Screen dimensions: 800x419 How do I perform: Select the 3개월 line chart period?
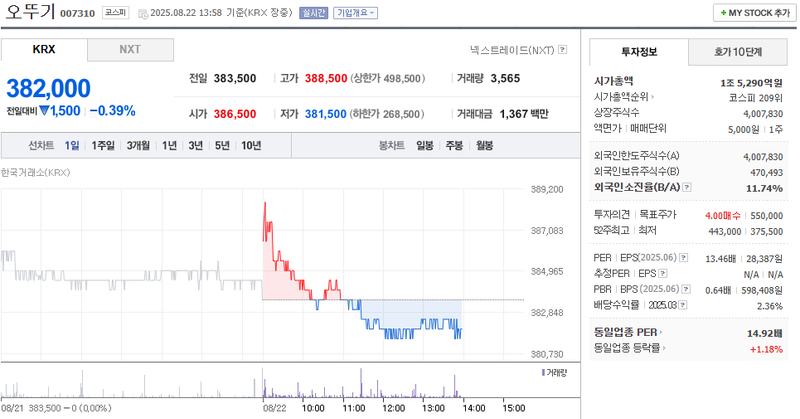pos(138,145)
